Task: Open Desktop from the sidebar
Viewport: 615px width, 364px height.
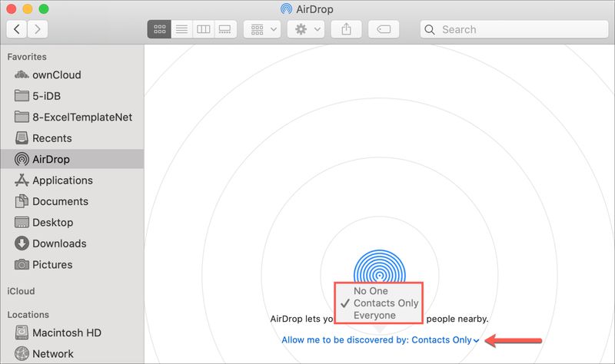Action: [x=72, y=223]
